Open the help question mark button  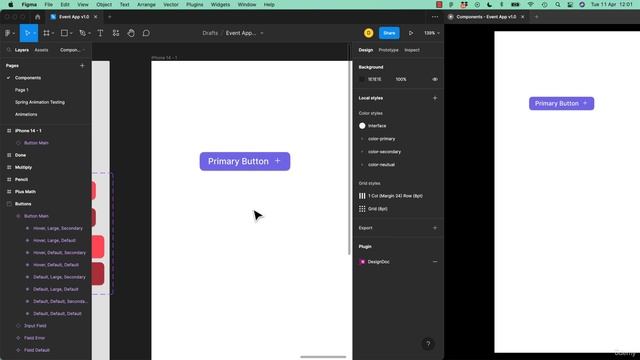click(428, 344)
